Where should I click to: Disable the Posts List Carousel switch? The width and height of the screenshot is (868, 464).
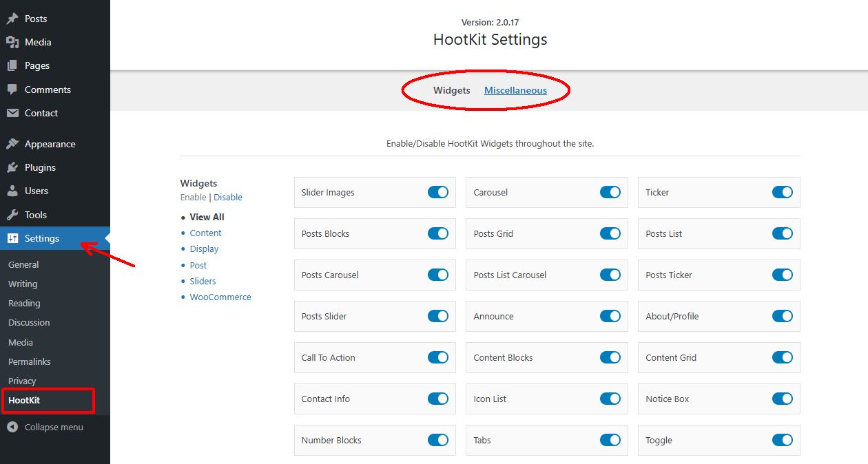click(x=610, y=275)
